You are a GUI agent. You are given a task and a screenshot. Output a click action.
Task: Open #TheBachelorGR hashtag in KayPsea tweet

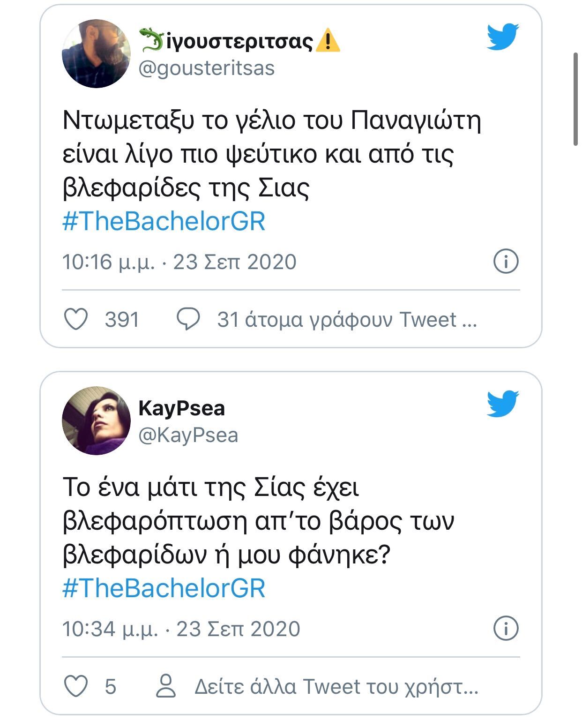tap(164, 588)
